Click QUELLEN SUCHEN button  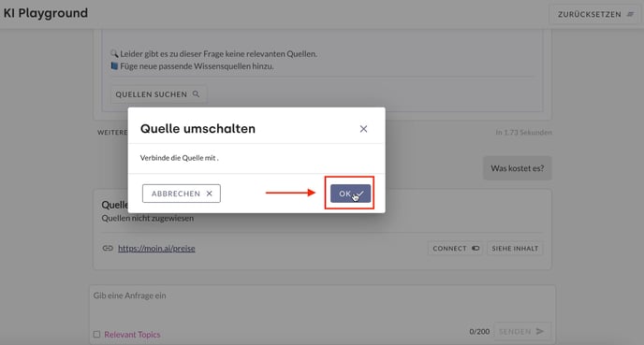coord(157,94)
